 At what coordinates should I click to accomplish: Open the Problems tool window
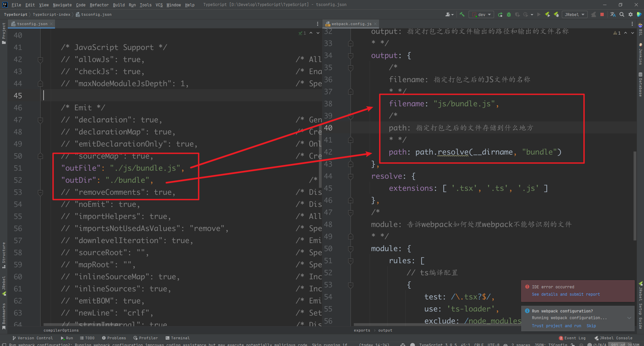tap(114, 338)
